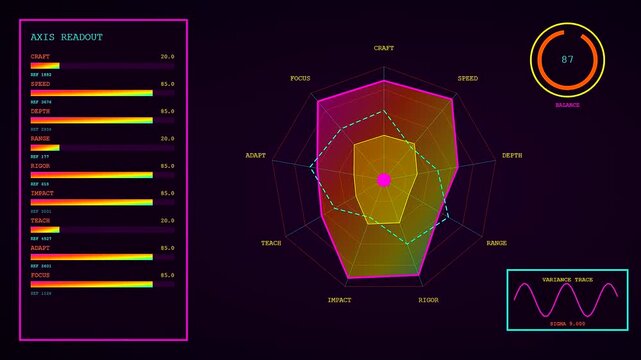Click the 20.0 value in RANGE row
This screenshot has height=360, width=641.
167,139
